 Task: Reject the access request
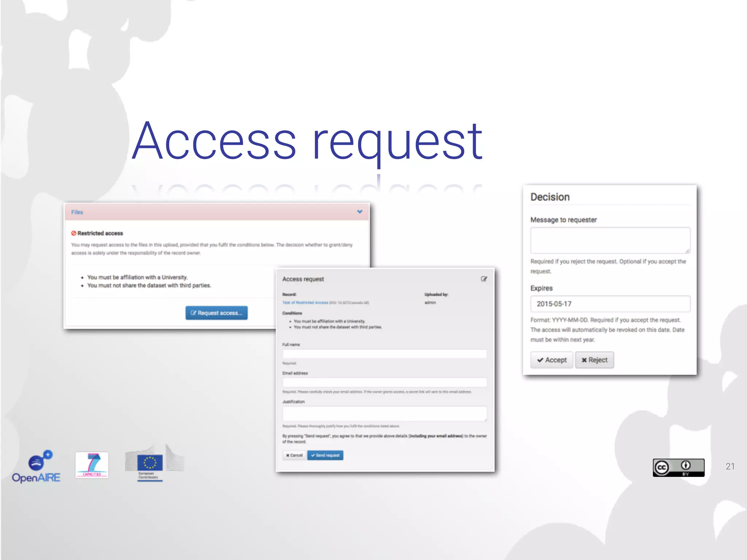(595, 360)
